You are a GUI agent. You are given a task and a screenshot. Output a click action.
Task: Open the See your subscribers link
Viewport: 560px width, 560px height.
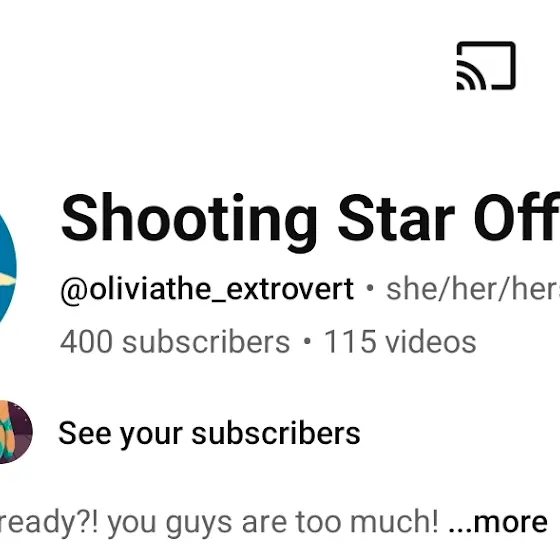(209, 434)
